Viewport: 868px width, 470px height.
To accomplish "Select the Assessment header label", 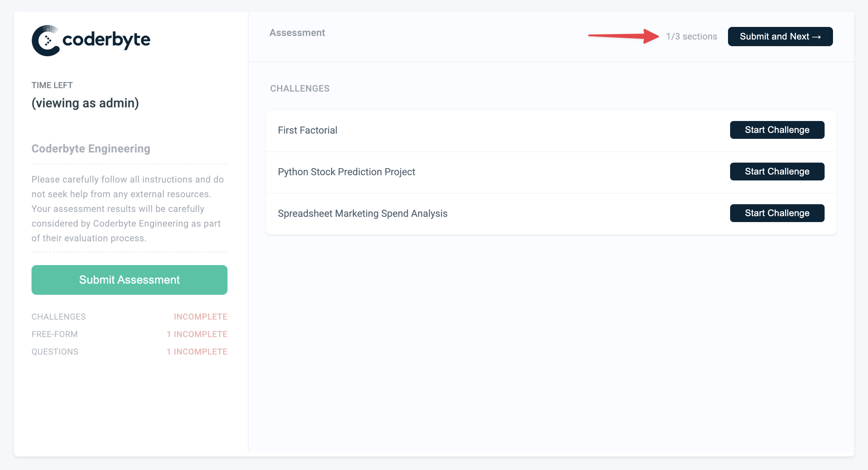I will pyautogui.click(x=297, y=33).
